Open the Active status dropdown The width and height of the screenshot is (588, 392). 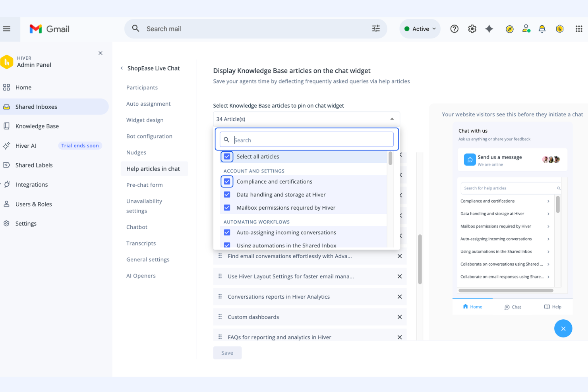(x=420, y=29)
